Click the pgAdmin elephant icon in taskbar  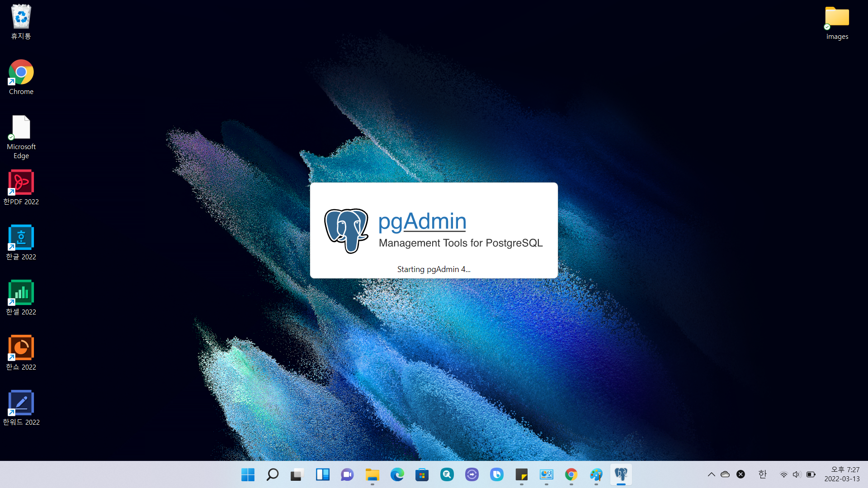coord(621,474)
